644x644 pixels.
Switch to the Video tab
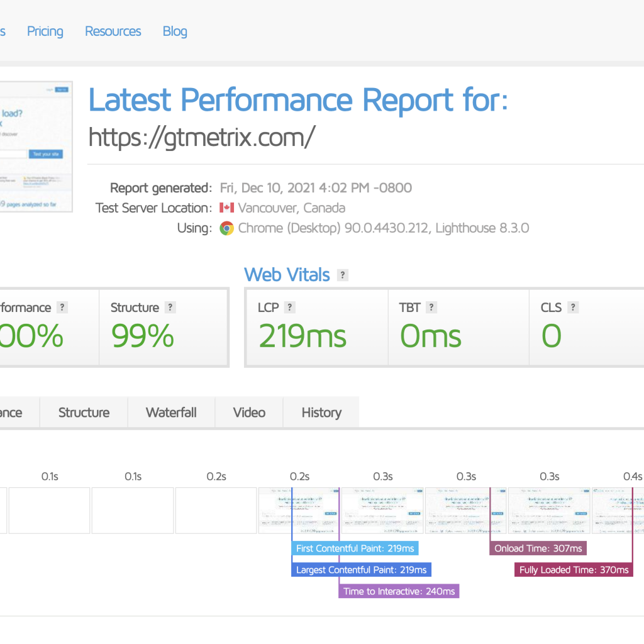pyautogui.click(x=249, y=413)
